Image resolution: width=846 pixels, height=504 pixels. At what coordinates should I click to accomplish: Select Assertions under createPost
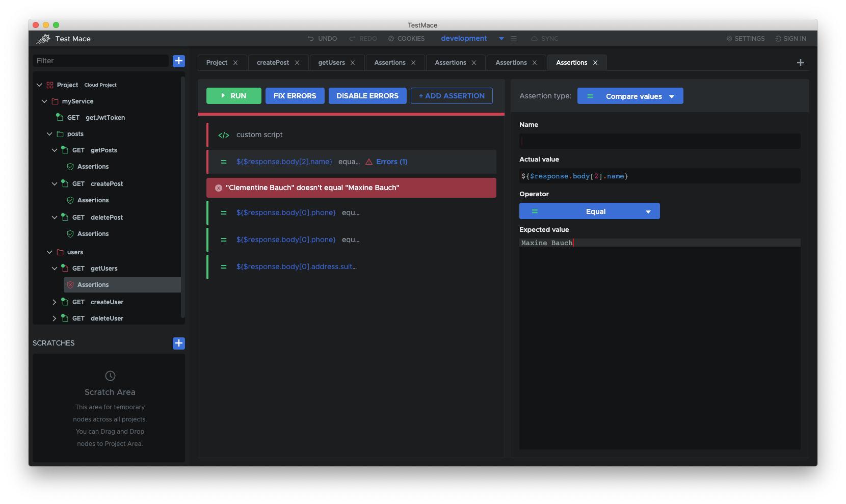tap(93, 200)
